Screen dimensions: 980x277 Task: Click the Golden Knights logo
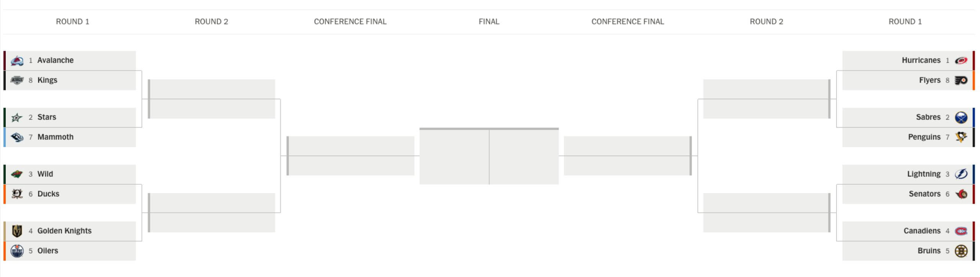click(x=17, y=231)
